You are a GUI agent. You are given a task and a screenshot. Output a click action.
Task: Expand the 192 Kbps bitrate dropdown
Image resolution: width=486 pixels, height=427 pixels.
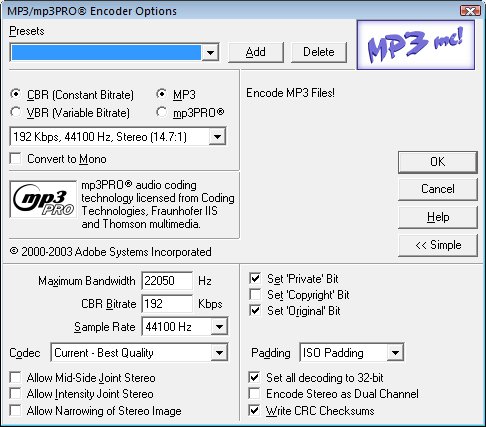[x=217, y=136]
